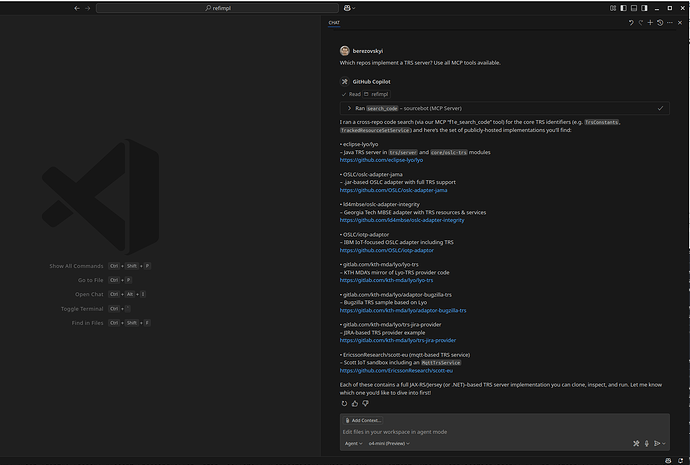This screenshot has width=690, height=465.
Task: Click checkmark on search_code tool row
Action: click(x=660, y=108)
